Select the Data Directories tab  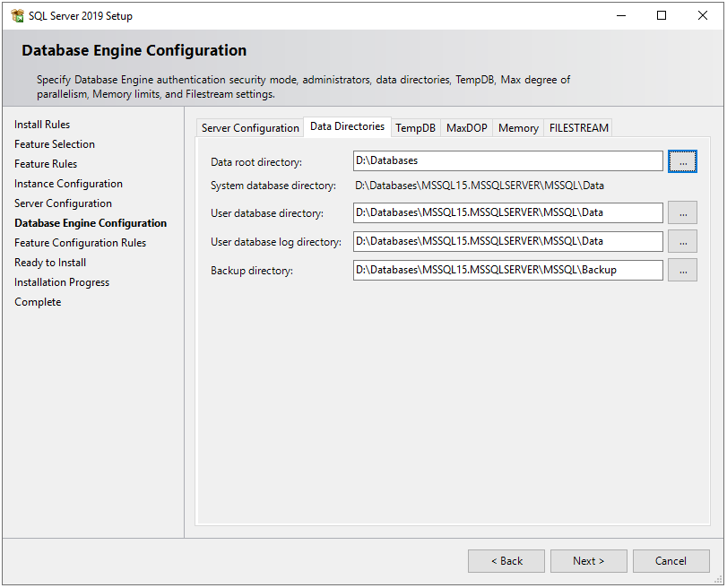click(347, 127)
